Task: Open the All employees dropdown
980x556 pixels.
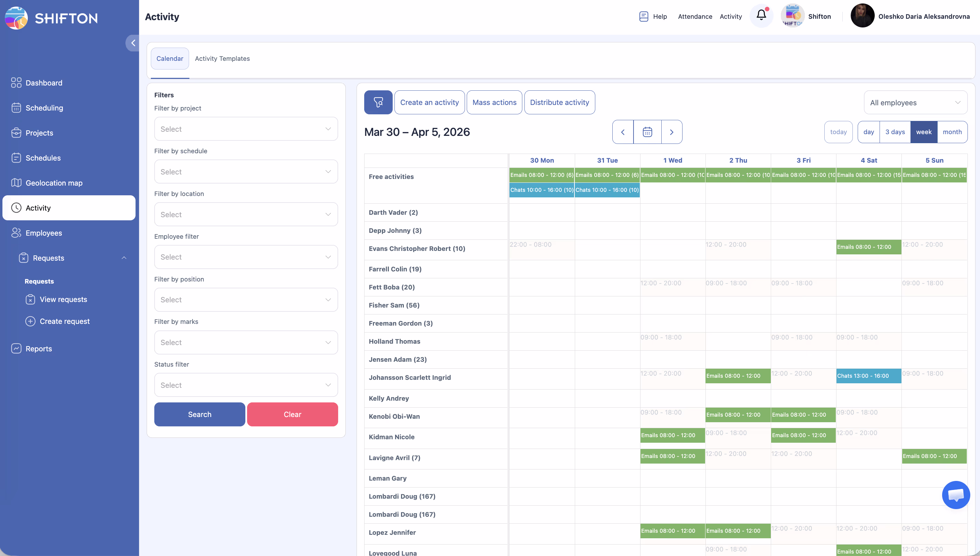Action: [x=915, y=103]
